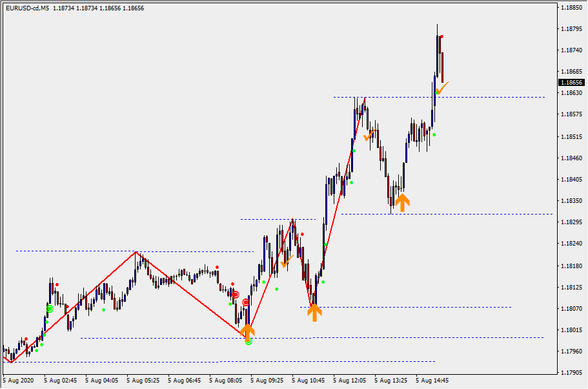Select the '5 Aug 14:45' time axis label
This screenshot has width=588, height=389.
pos(432,381)
